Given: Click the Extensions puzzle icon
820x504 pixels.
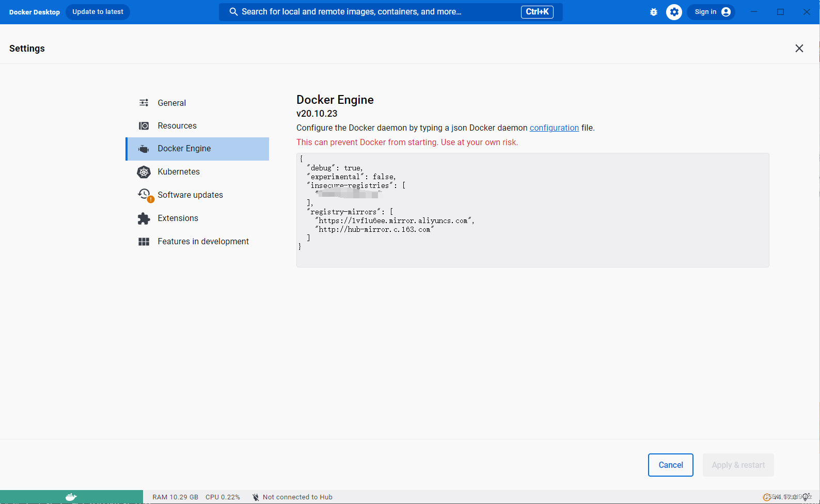Looking at the screenshot, I should click(x=144, y=218).
